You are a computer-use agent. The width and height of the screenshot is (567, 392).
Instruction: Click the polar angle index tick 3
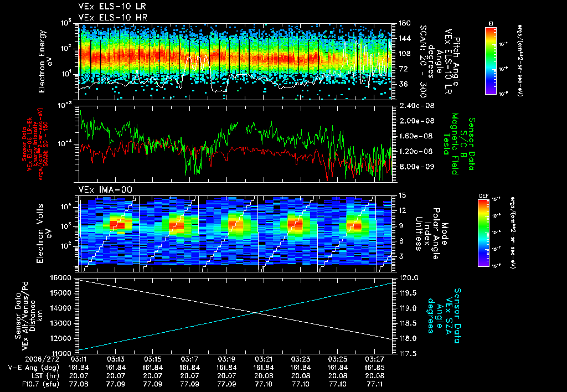pyautogui.click(x=401, y=256)
